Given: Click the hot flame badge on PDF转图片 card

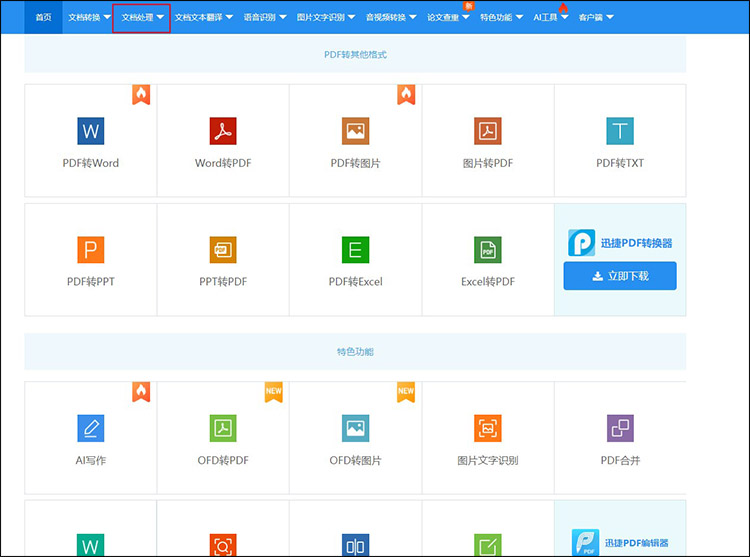Looking at the screenshot, I should tap(406, 95).
